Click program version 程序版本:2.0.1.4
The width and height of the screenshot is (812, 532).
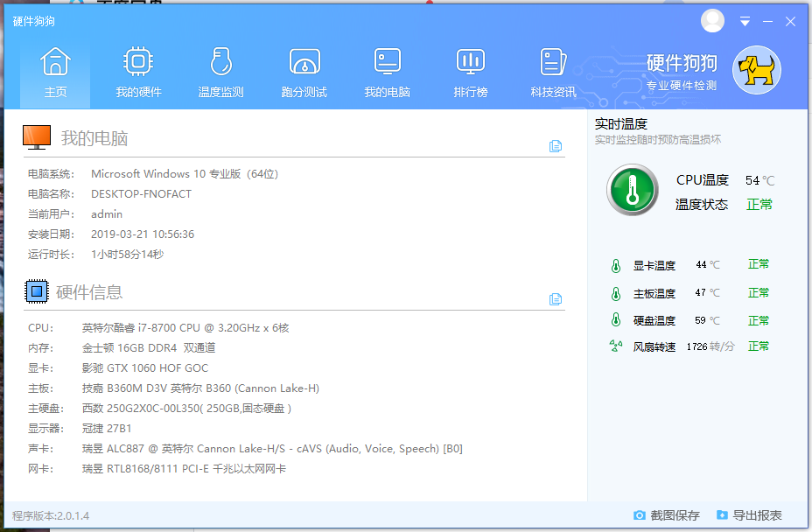pos(51,516)
